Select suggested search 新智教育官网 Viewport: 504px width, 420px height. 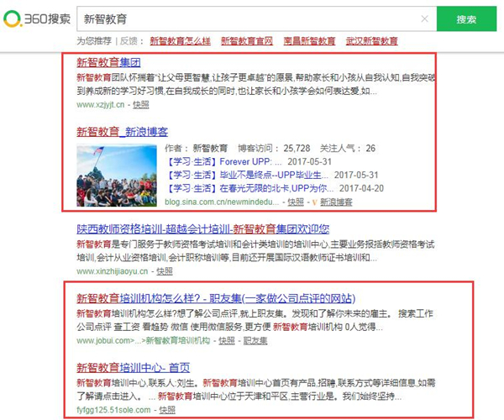coord(247,41)
